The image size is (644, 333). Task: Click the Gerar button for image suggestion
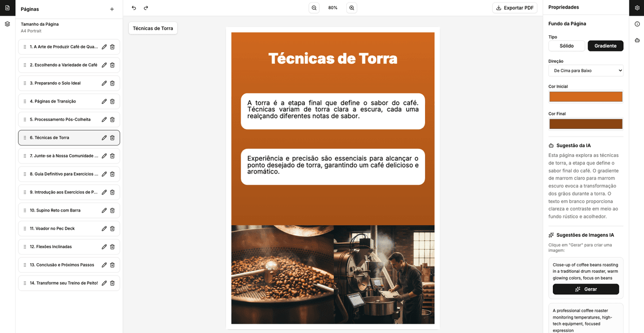pos(586,289)
